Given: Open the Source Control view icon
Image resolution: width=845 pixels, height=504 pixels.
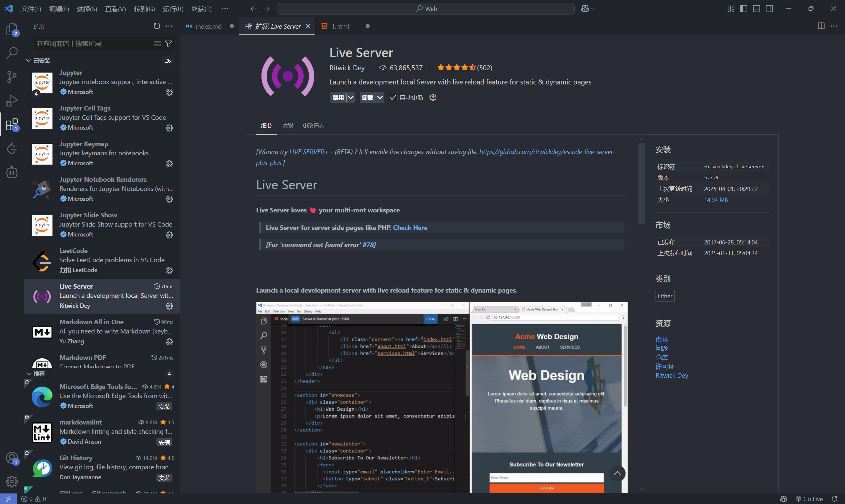Looking at the screenshot, I should 12,77.
